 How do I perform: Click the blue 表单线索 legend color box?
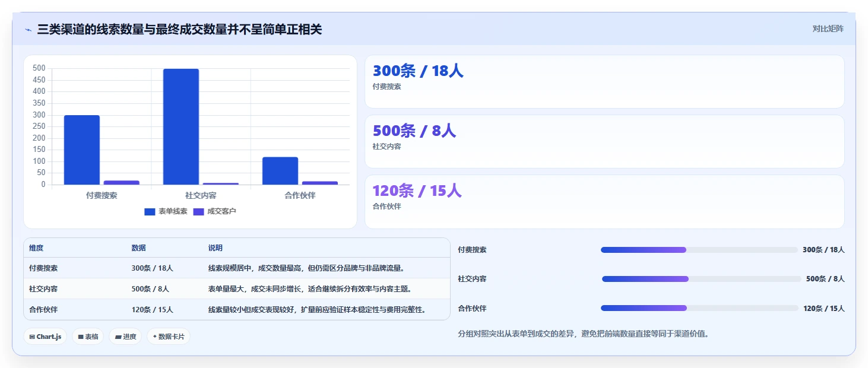150,212
